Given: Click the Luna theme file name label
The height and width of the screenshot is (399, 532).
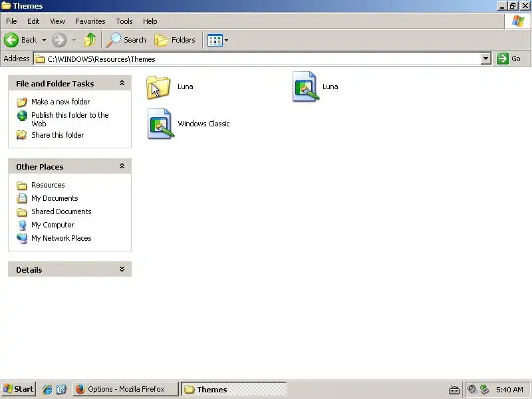Looking at the screenshot, I should (330, 86).
